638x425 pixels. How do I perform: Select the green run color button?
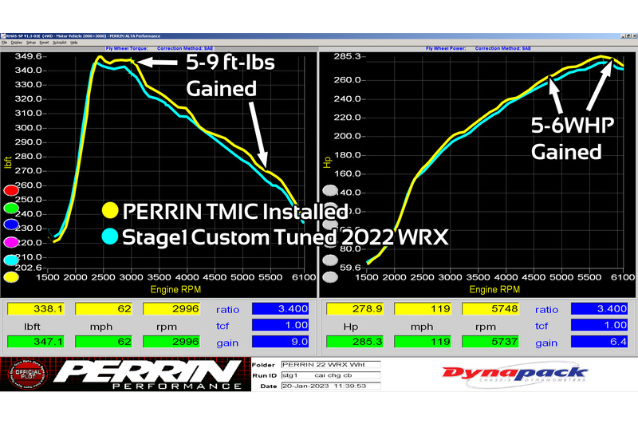[13, 207]
